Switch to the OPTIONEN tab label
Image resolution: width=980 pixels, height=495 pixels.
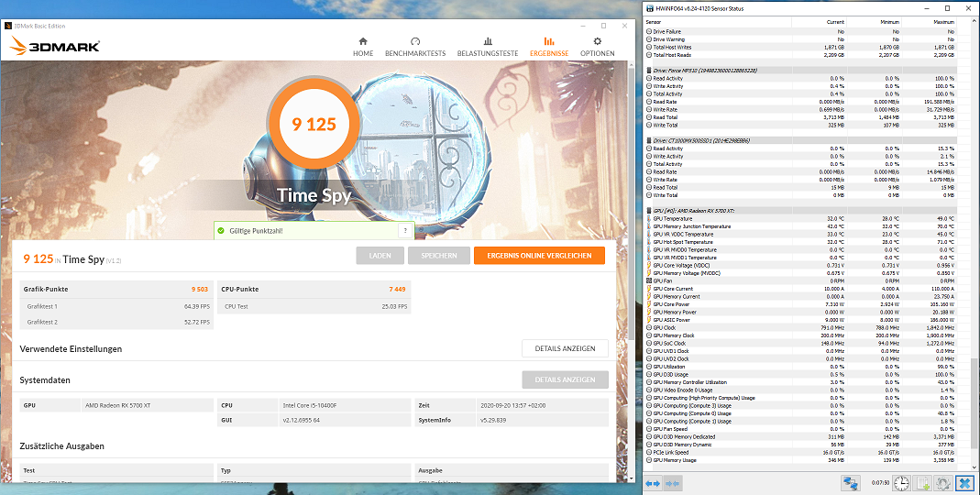(x=597, y=54)
